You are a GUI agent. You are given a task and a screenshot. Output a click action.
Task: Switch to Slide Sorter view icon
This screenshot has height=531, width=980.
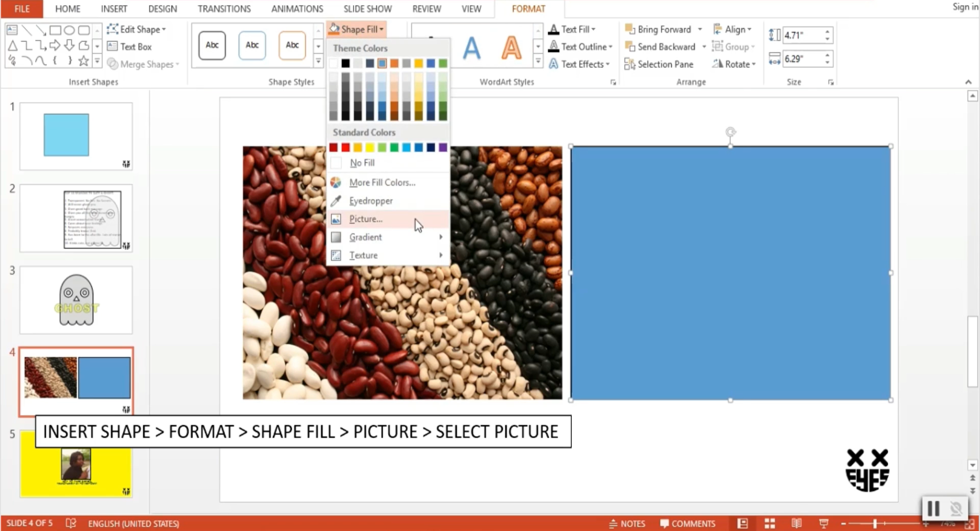[770, 523]
